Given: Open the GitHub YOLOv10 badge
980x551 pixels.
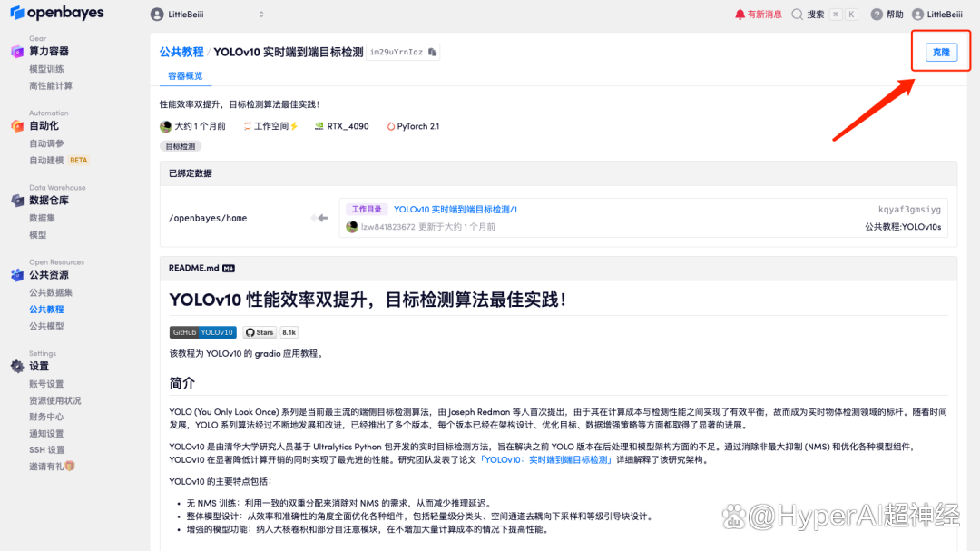Looking at the screenshot, I should click(202, 332).
